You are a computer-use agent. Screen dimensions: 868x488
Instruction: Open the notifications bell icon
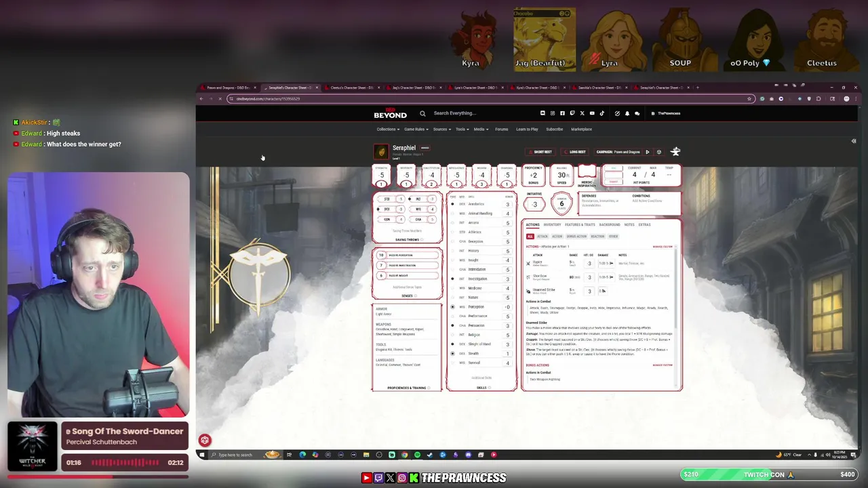(627, 113)
